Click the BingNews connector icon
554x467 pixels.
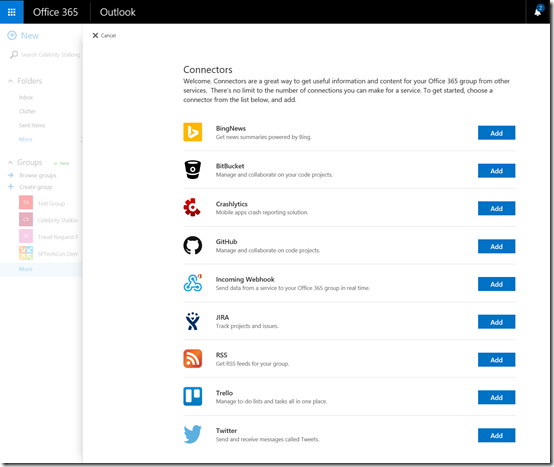[x=193, y=132]
